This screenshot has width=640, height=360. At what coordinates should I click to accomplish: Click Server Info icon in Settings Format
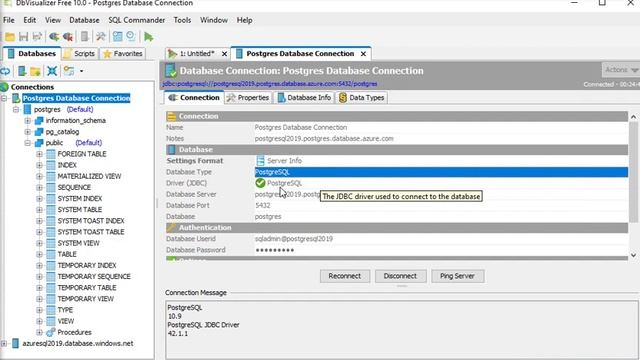pos(260,160)
